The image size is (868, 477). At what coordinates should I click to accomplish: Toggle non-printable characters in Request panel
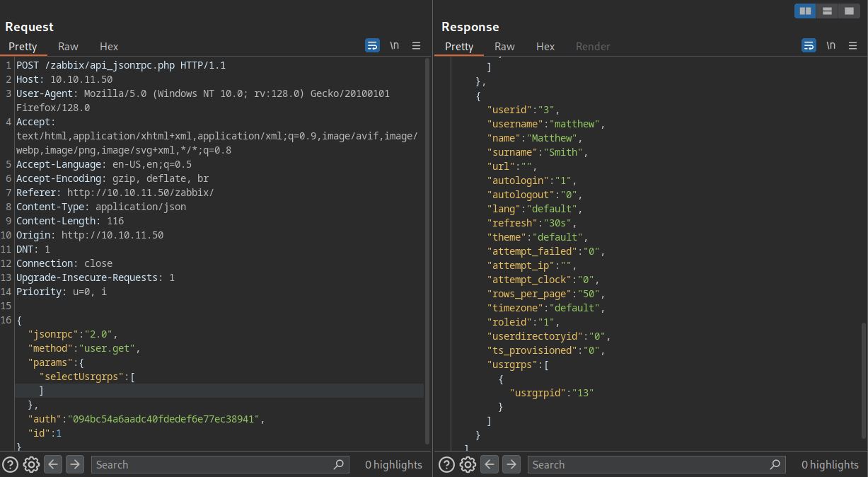[x=395, y=46]
